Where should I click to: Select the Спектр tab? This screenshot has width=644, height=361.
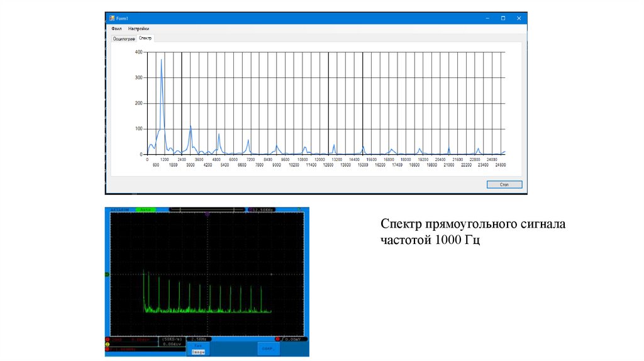click(145, 38)
